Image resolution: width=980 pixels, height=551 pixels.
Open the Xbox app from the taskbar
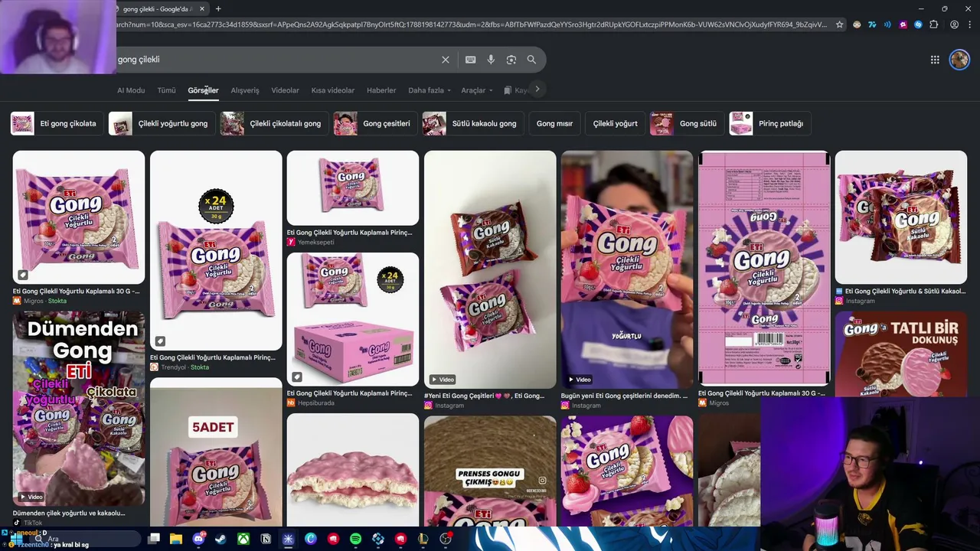coord(243,539)
